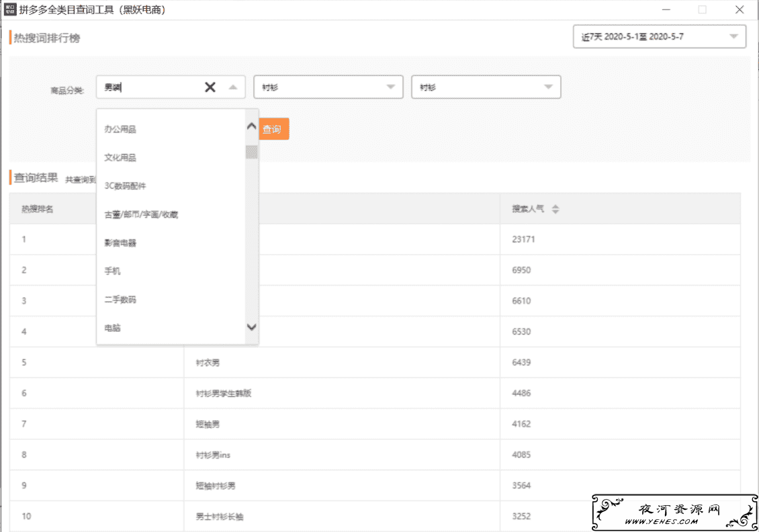Click the search popularity value 4486
This screenshot has height=532, width=759.
(521, 393)
